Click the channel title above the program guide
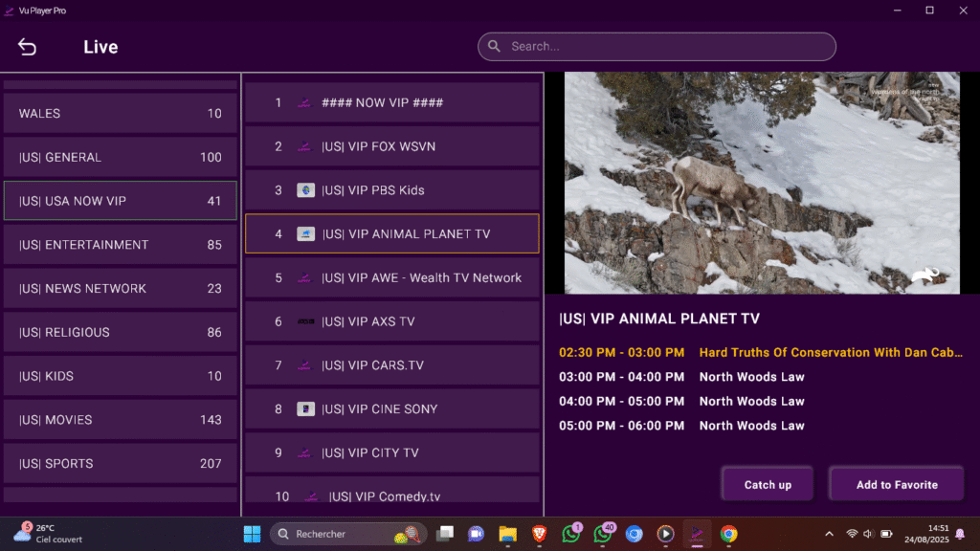 coord(659,319)
